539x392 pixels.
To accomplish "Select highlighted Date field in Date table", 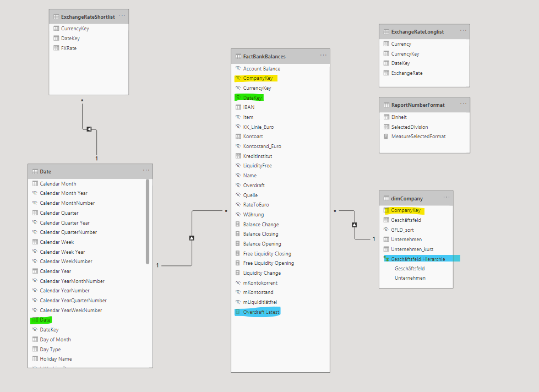I will pos(45,320).
